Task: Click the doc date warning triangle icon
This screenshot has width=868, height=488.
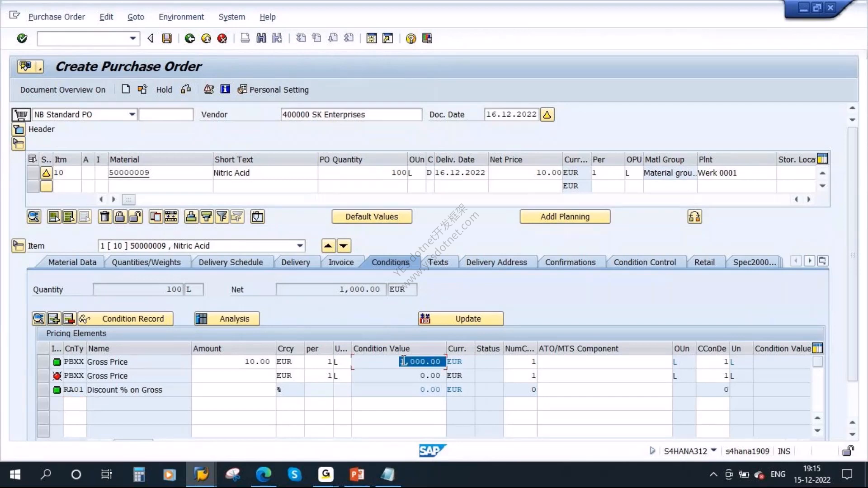Action: pyautogui.click(x=547, y=115)
